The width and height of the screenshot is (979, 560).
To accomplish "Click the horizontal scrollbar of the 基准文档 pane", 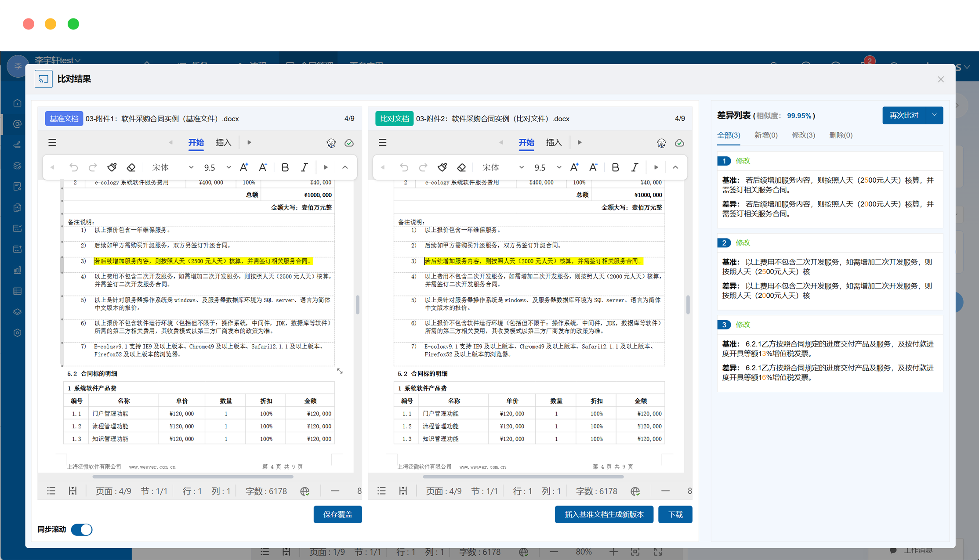I will point(193,477).
